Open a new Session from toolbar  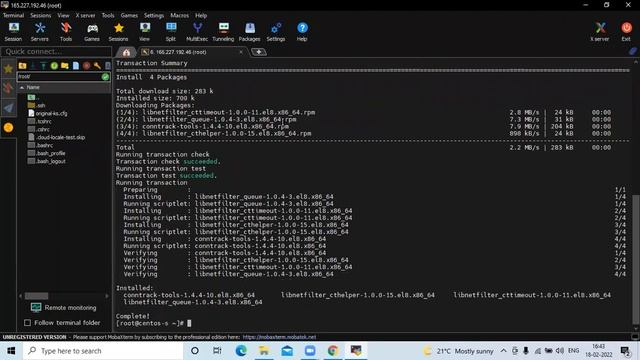pos(13,32)
